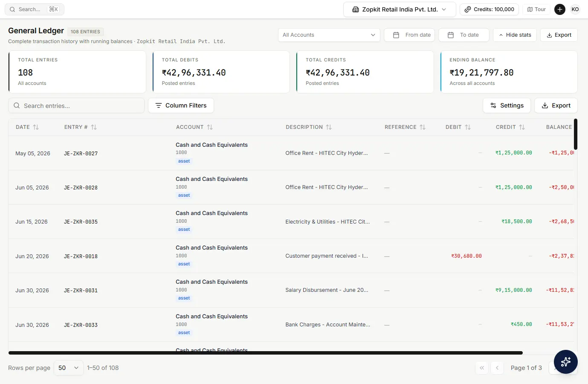
Task: Open Column Filters
Action: (181, 105)
